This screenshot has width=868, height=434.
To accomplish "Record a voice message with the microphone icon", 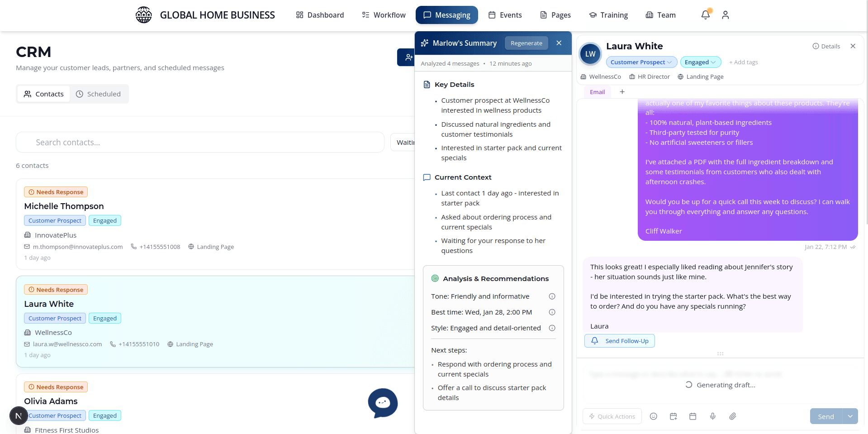I will (713, 416).
